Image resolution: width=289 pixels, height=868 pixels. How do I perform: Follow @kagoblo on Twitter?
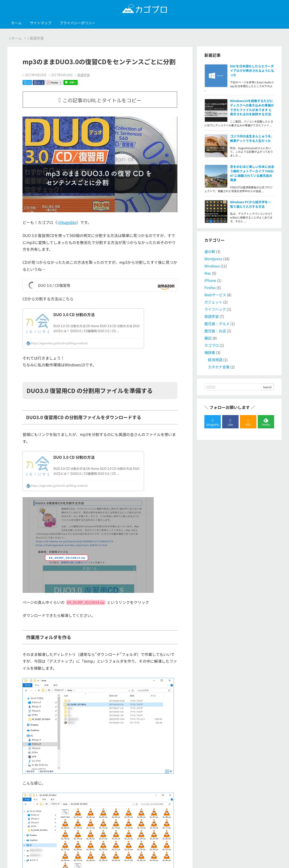point(212,422)
